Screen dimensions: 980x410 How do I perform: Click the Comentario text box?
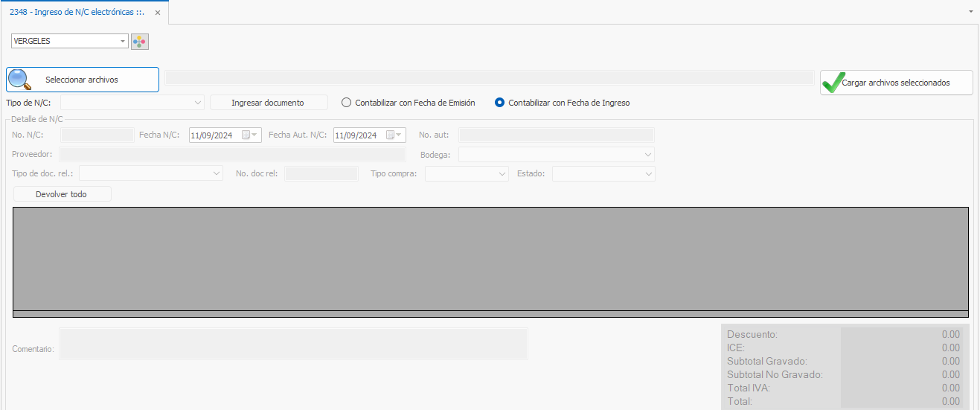pyautogui.click(x=293, y=344)
